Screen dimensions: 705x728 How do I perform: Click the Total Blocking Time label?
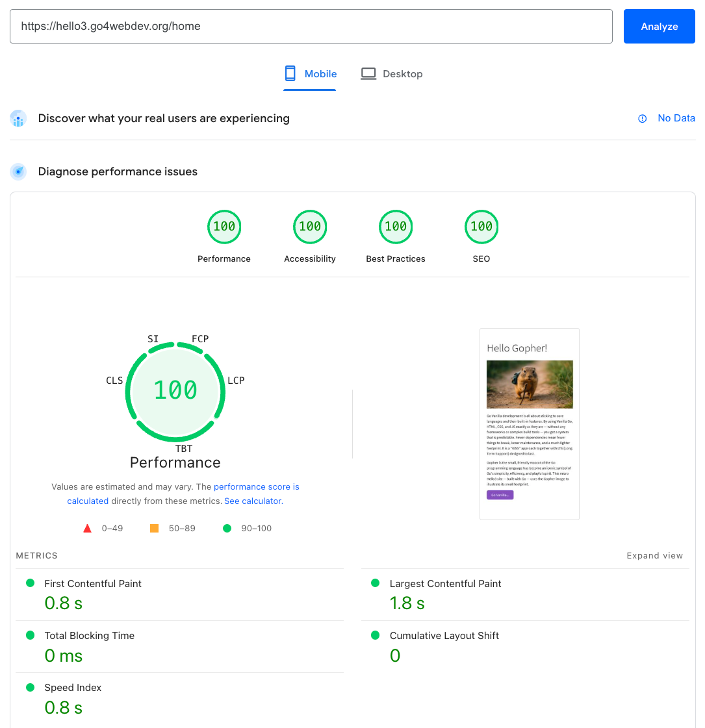click(90, 636)
